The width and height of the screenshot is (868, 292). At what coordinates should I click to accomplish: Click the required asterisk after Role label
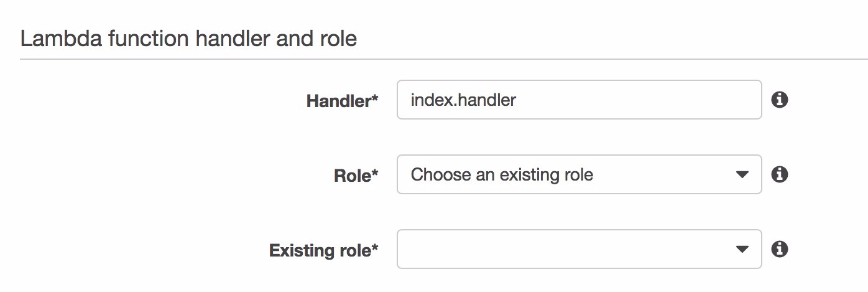[375, 174]
